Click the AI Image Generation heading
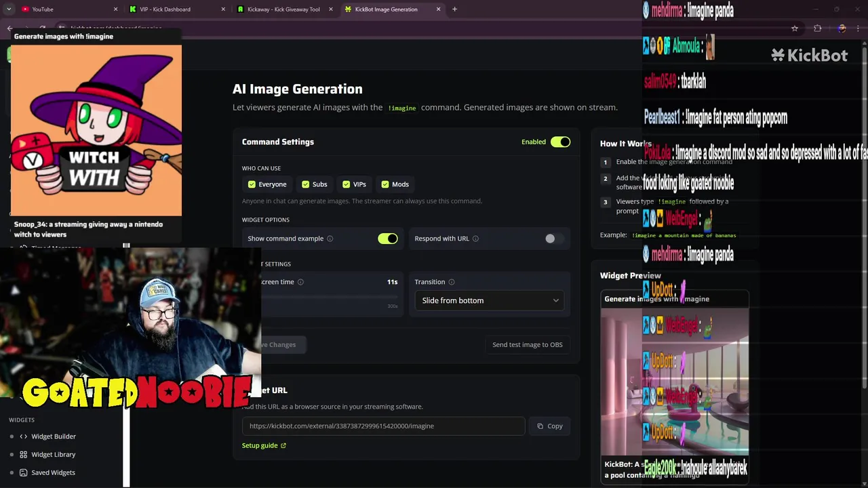868x488 pixels. tap(298, 89)
